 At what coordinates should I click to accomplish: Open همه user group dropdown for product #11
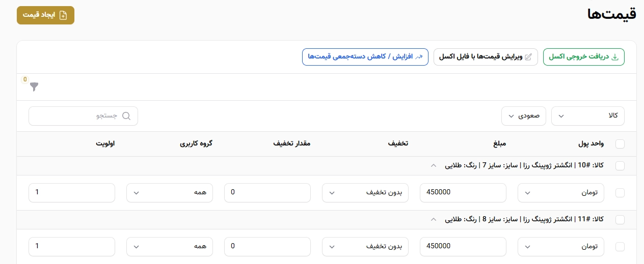170,247
